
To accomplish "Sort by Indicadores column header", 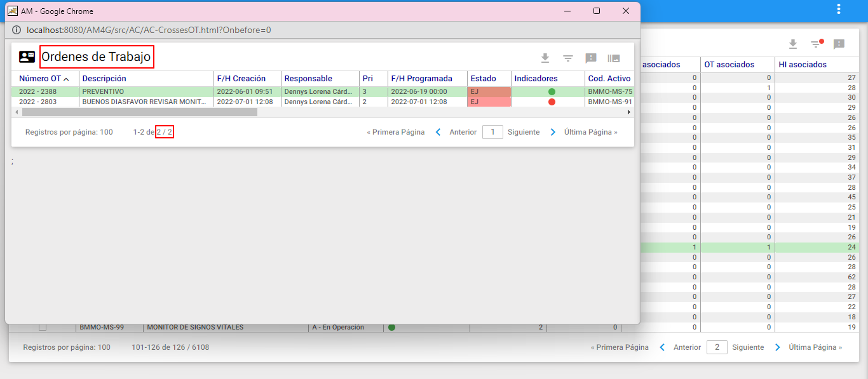I will (x=536, y=79).
